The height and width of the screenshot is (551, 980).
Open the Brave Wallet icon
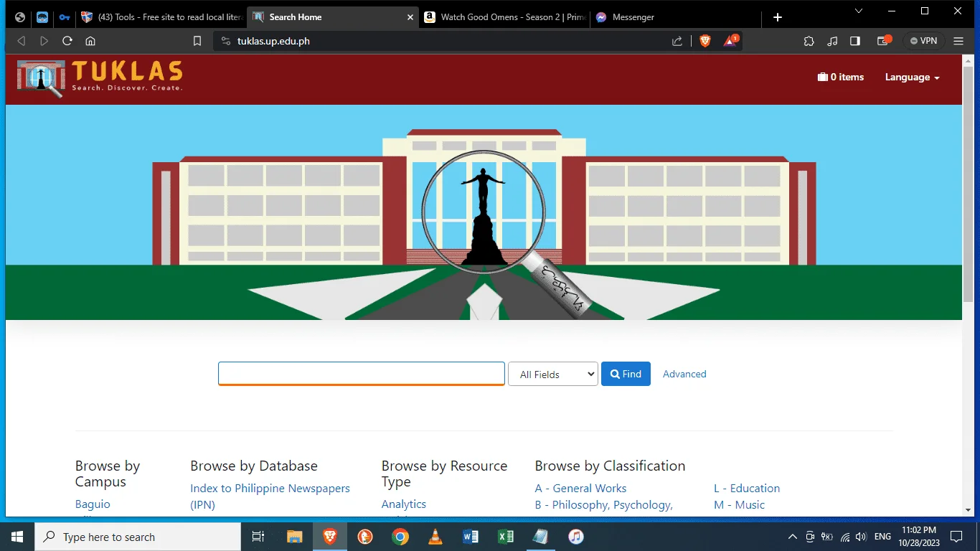pyautogui.click(x=884, y=41)
